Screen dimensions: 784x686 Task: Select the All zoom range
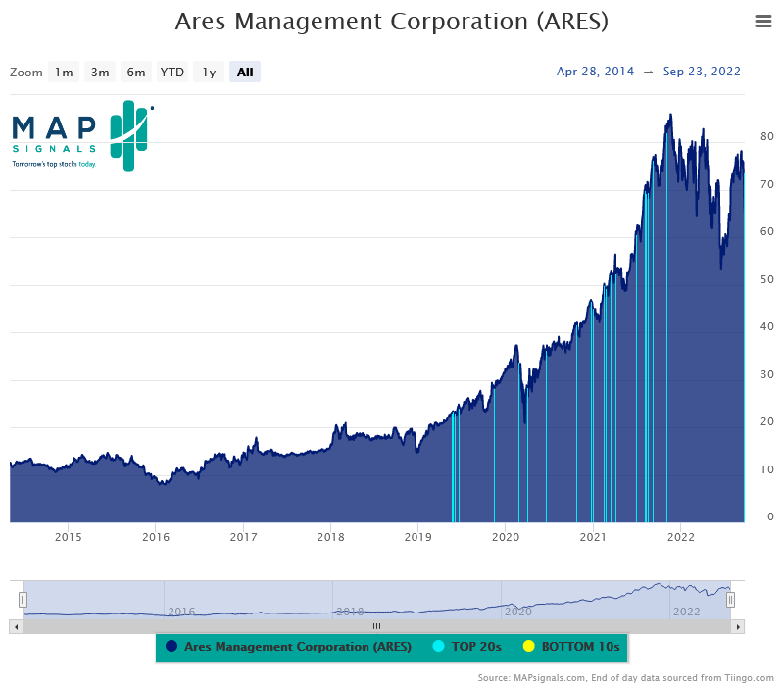tap(245, 72)
